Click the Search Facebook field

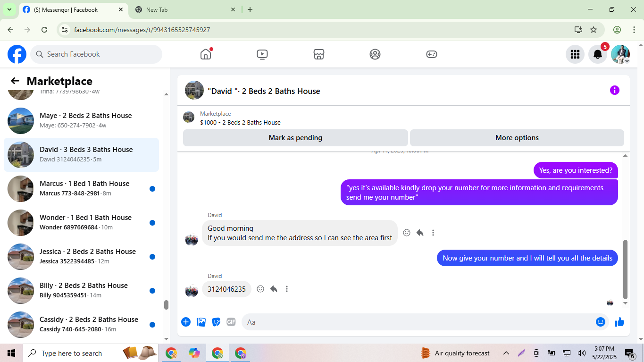click(x=96, y=54)
